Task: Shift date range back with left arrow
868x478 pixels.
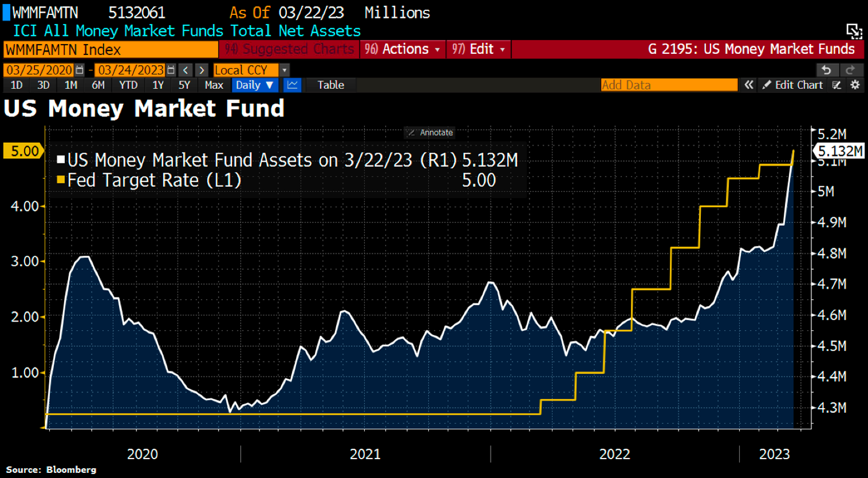Action: pyautogui.click(x=186, y=70)
